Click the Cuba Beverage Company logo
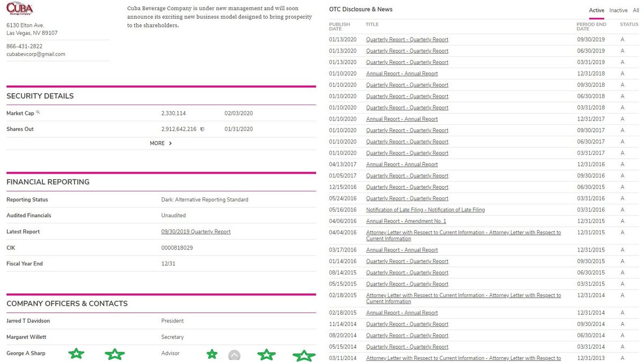The height and width of the screenshot is (362, 644). pyautogui.click(x=20, y=9)
